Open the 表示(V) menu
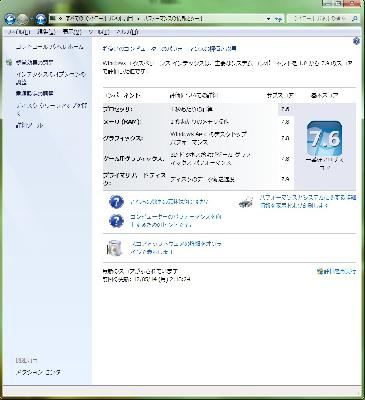Viewport: 365px width, 400px height. [x=72, y=32]
